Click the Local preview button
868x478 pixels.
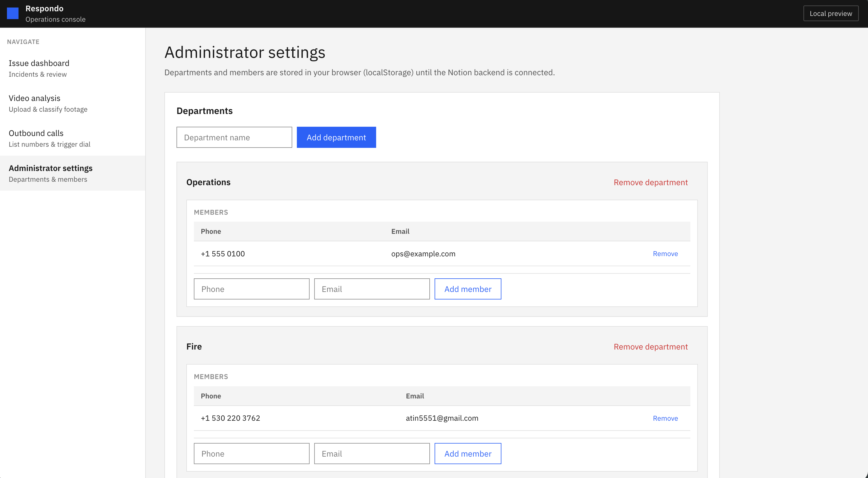pyautogui.click(x=830, y=14)
